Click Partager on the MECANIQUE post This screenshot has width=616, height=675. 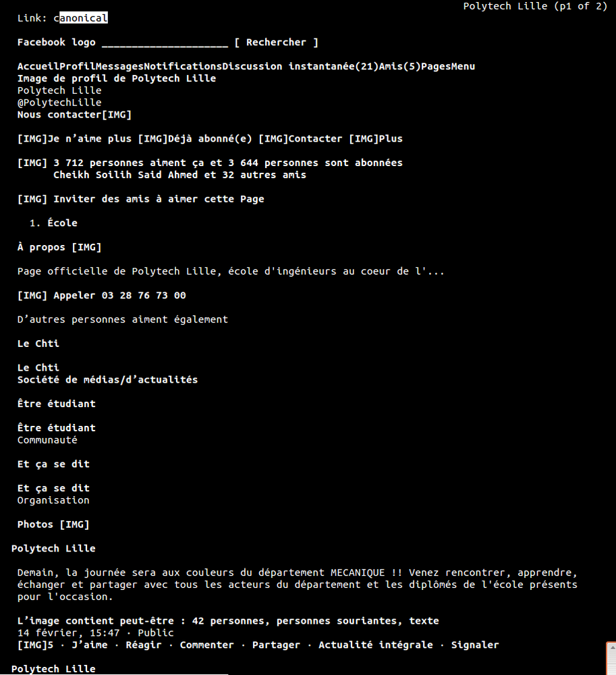(276, 645)
